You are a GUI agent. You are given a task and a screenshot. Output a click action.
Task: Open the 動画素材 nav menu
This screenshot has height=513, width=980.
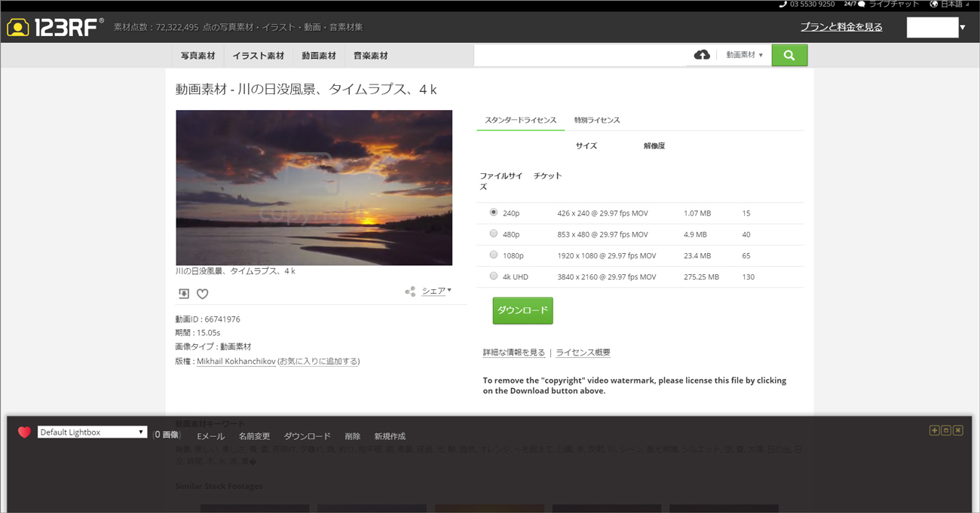point(319,56)
